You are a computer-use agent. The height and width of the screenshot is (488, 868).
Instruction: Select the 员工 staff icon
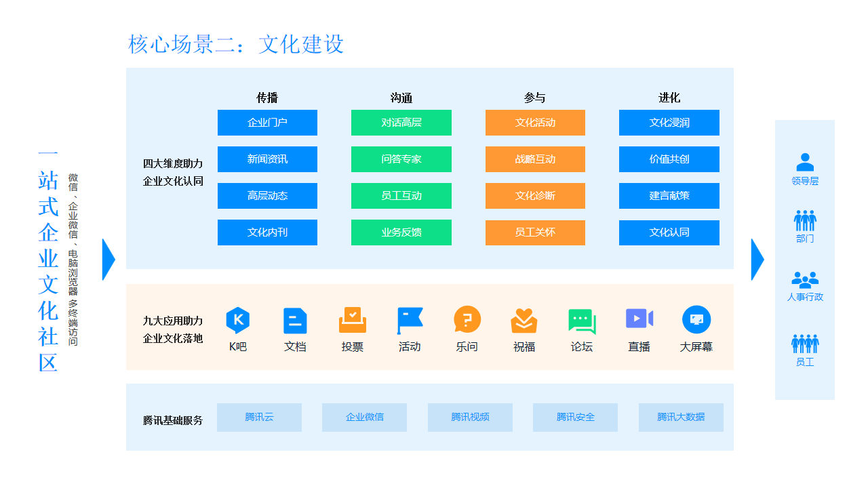805,344
